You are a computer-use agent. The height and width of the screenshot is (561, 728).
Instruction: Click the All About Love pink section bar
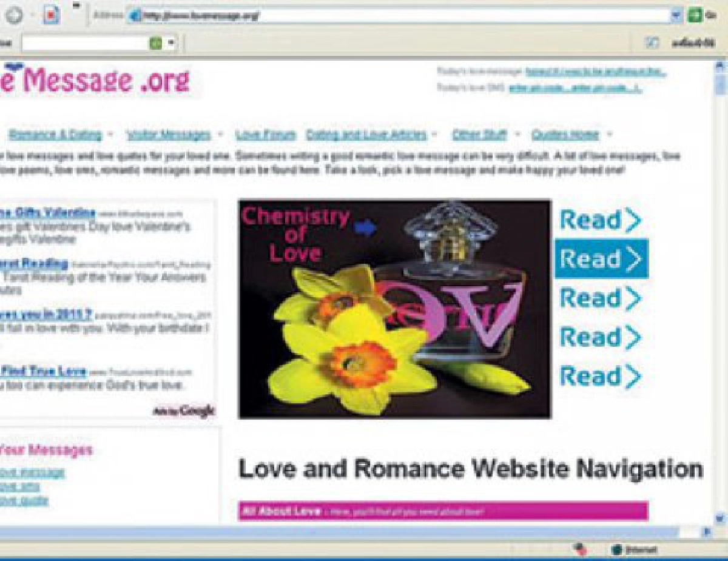tap(443, 511)
